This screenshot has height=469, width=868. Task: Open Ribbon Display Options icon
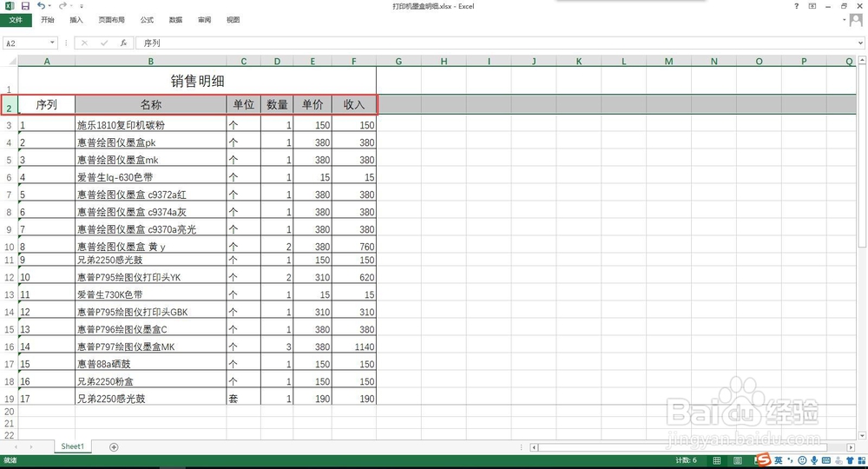click(812, 6)
